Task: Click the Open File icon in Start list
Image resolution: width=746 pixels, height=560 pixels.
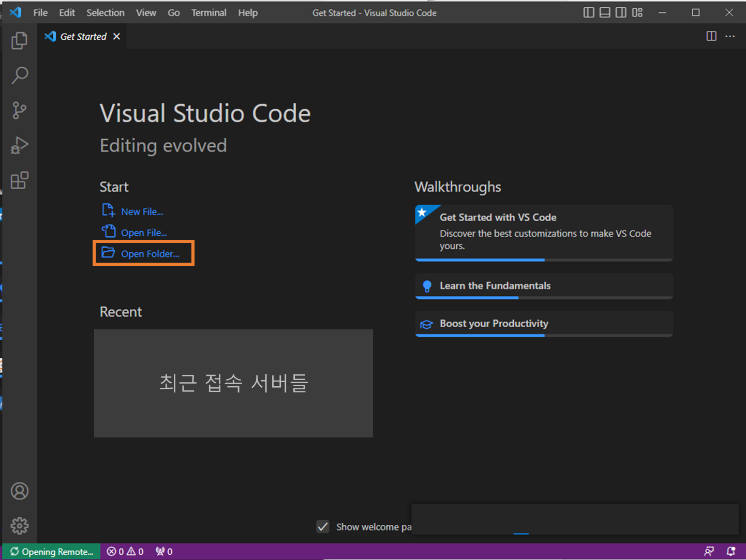Action: (108, 231)
